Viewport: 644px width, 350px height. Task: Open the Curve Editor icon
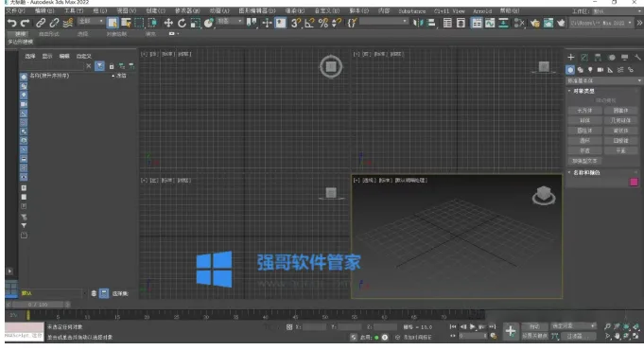click(490, 23)
